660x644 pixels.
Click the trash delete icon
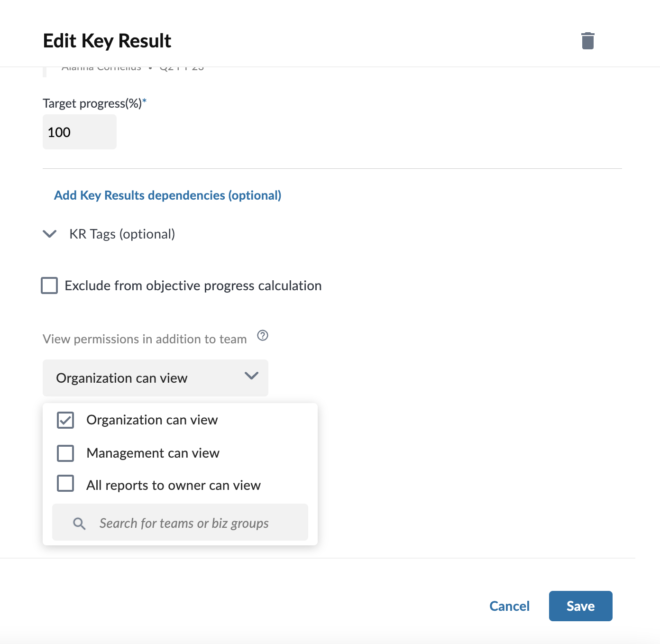click(x=588, y=41)
